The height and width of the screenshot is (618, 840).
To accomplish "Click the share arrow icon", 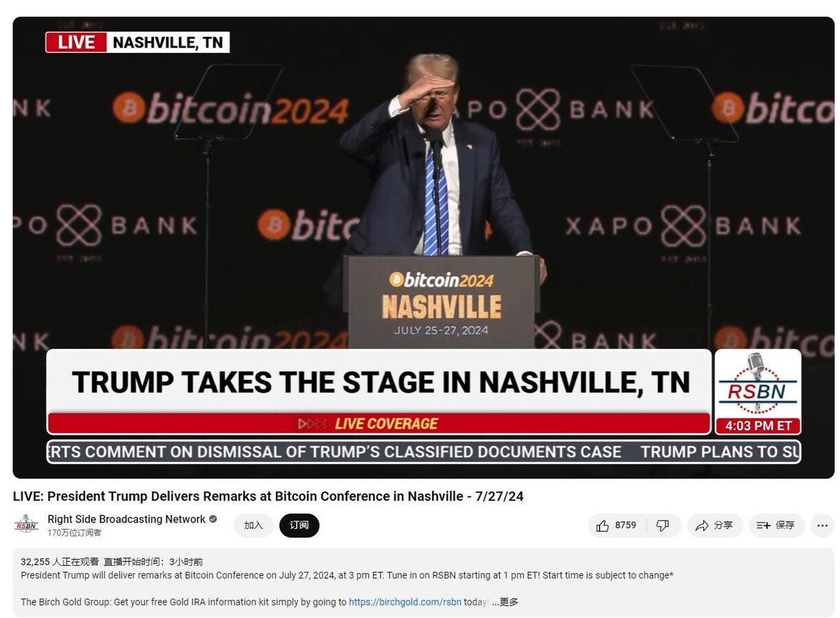I will pyautogui.click(x=701, y=525).
